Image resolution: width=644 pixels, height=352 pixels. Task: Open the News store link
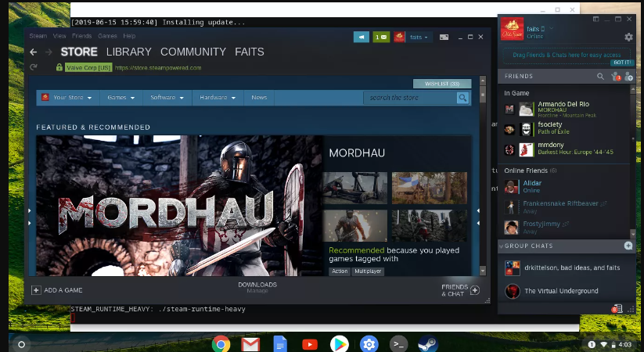(x=259, y=98)
